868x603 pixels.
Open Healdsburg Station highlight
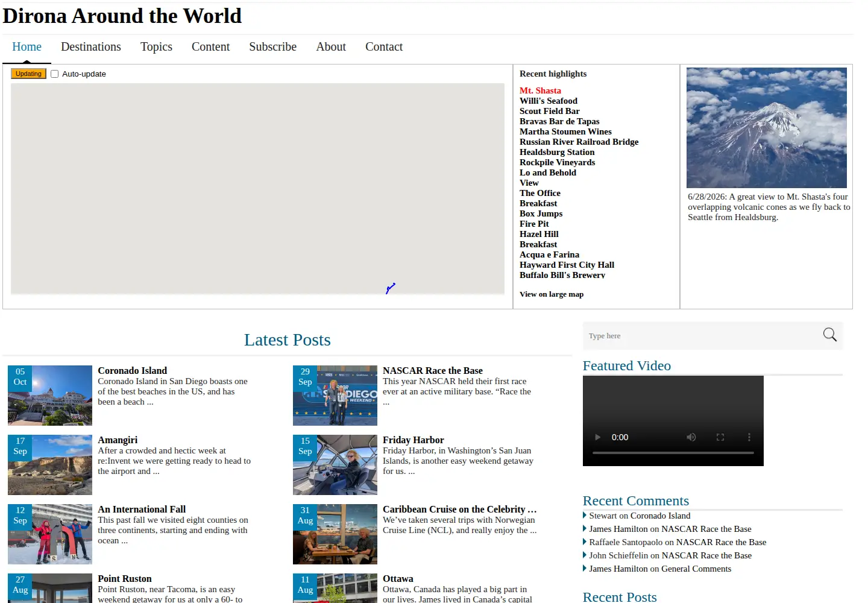(557, 152)
